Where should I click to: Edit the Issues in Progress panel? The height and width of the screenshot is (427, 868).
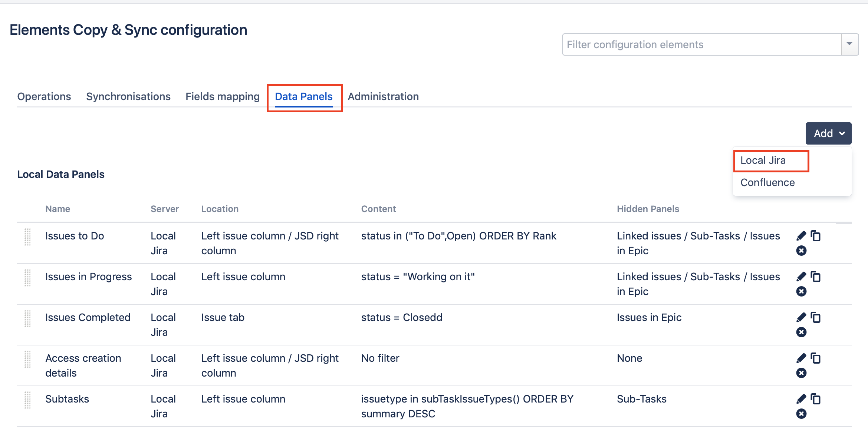coord(801,277)
